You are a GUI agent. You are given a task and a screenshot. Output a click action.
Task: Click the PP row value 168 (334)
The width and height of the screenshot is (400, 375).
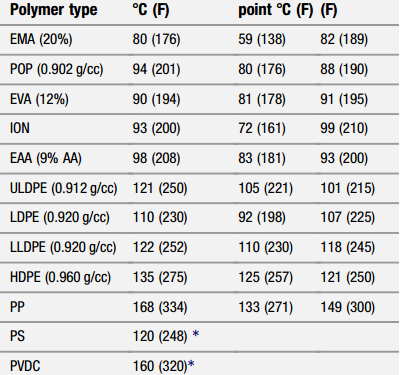[x=160, y=307]
